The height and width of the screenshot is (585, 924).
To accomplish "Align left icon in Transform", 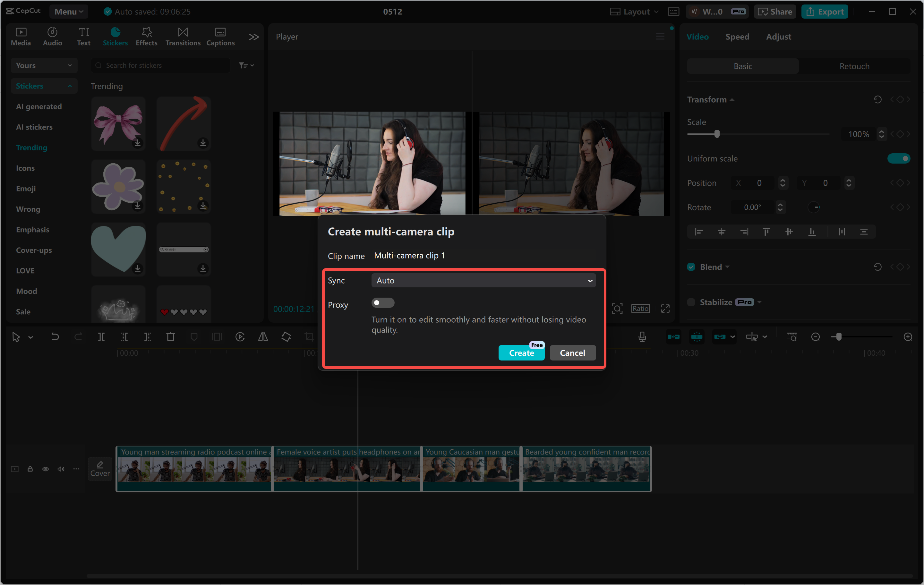I will coord(699,232).
